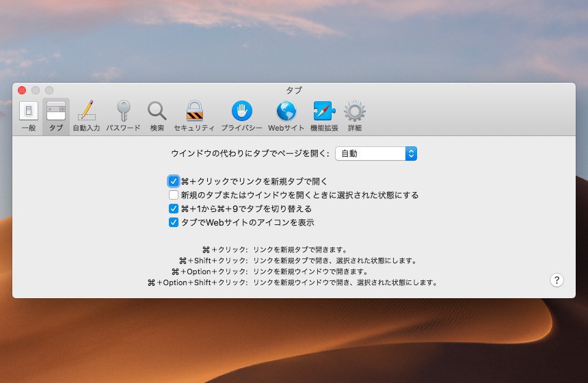Click the greyed-out minimize button in title bar
Screen dimensions: 588x383
(x=36, y=90)
